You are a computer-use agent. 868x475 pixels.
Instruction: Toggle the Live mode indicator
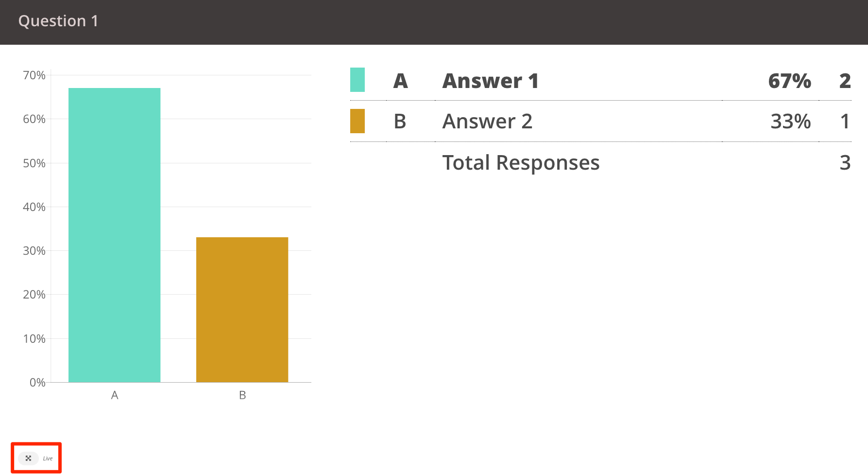48,458
